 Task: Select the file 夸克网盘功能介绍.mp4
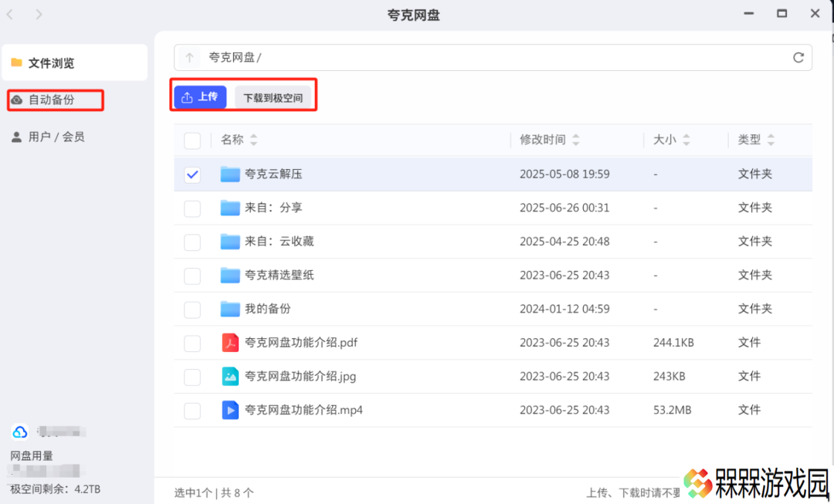[x=303, y=410]
